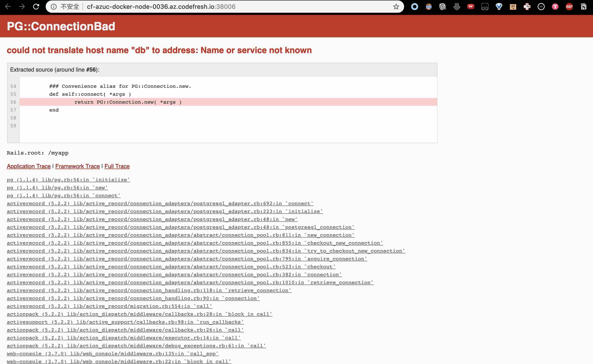
Task: Open the blue gem extension icon
Action: (x=499, y=7)
